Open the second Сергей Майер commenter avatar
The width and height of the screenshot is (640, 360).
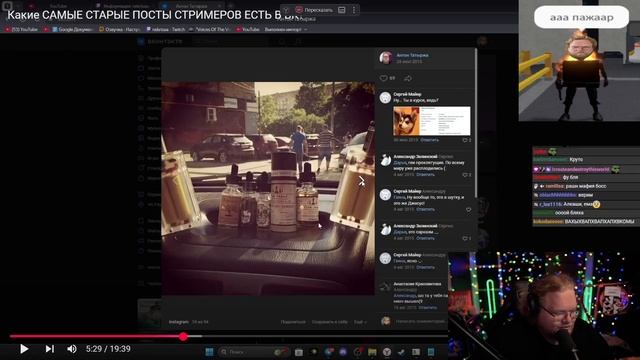385,195
